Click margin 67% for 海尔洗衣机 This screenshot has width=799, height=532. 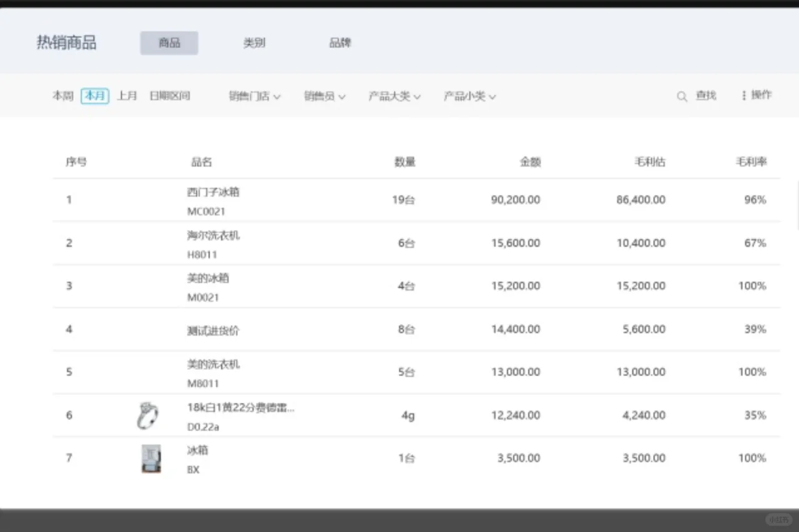tap(755, 243)
